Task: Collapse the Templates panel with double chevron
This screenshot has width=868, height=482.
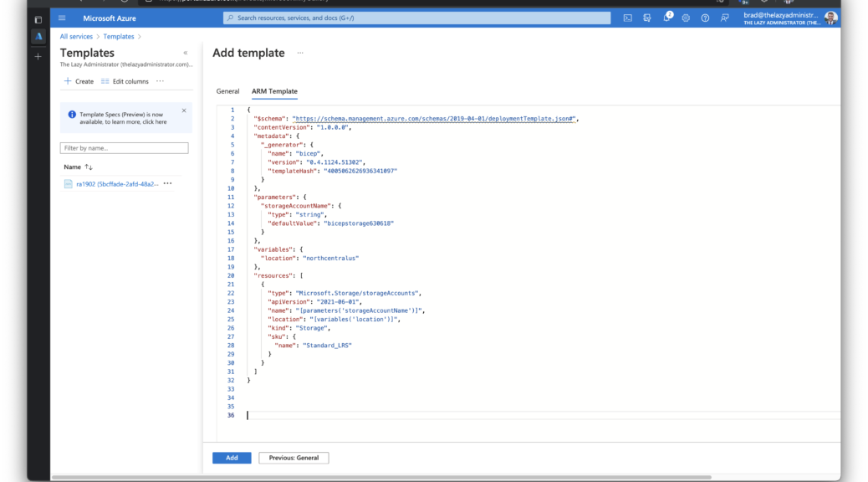Action: (186, 54)
